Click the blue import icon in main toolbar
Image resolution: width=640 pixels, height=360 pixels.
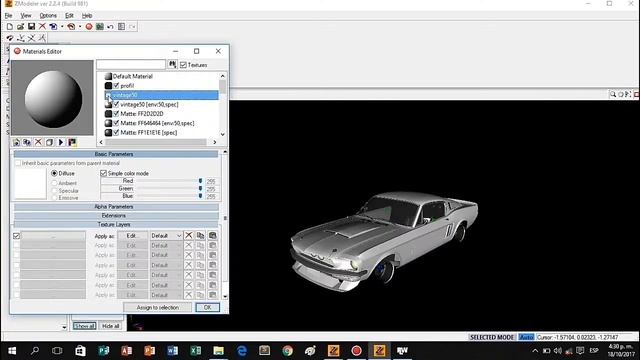coord(53,27)
